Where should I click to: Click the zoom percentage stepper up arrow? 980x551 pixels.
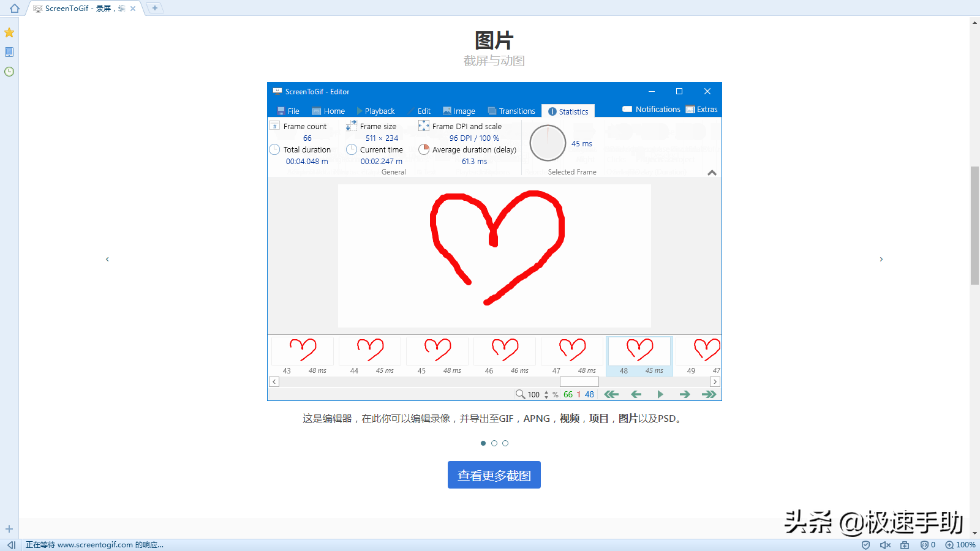[546, 391]
